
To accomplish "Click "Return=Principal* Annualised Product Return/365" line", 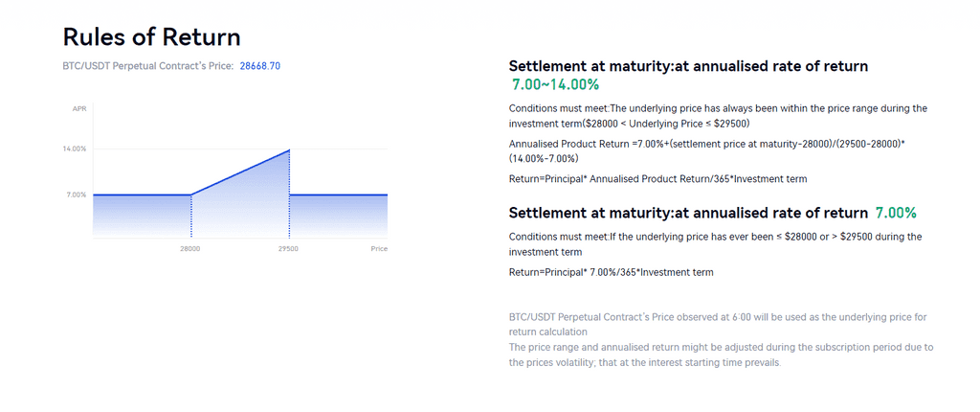I will [657, 179].
